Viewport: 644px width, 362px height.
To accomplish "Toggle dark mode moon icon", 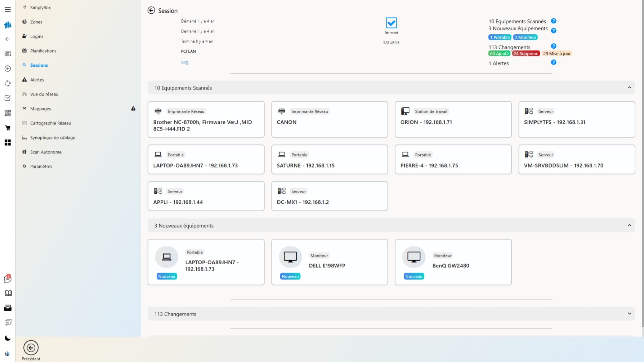I will (x=8, y=338).
